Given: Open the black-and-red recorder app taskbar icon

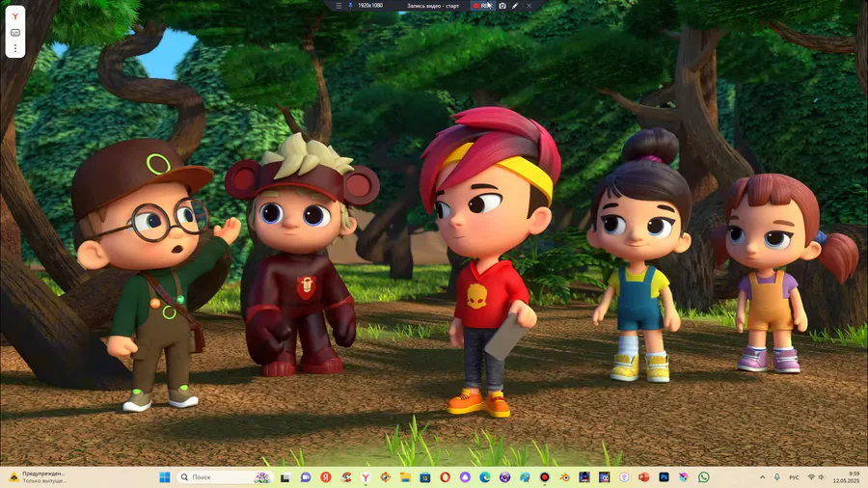Looking at the screenshot, I should pyautogui.click(x=545, y=477).
